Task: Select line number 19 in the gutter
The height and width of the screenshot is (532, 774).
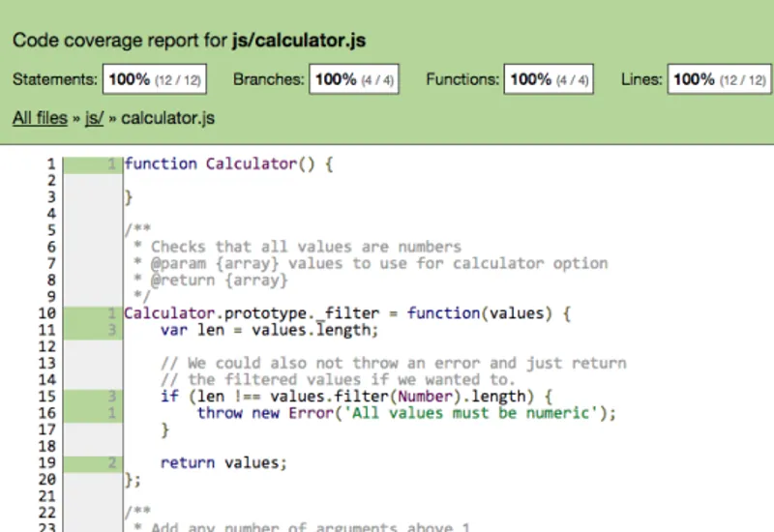Action: (46, 462)
